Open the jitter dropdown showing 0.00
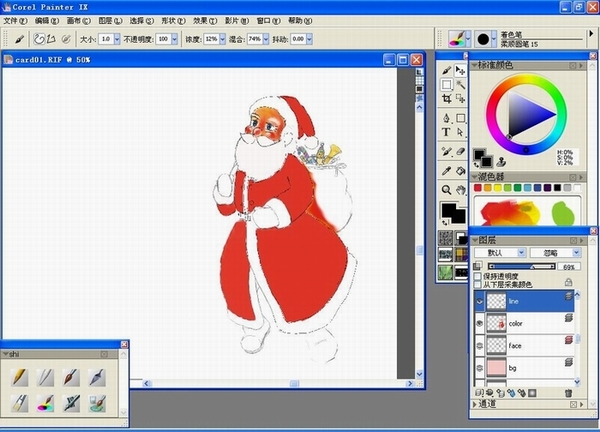 [309, 39]
